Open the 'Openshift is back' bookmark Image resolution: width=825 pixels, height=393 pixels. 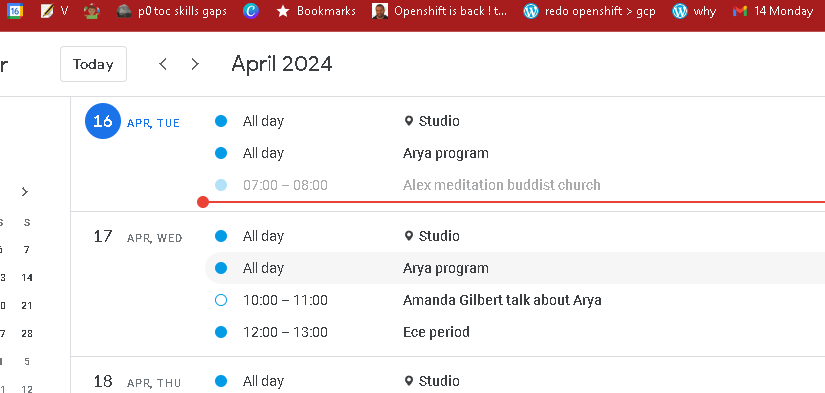tap(440, 11)
